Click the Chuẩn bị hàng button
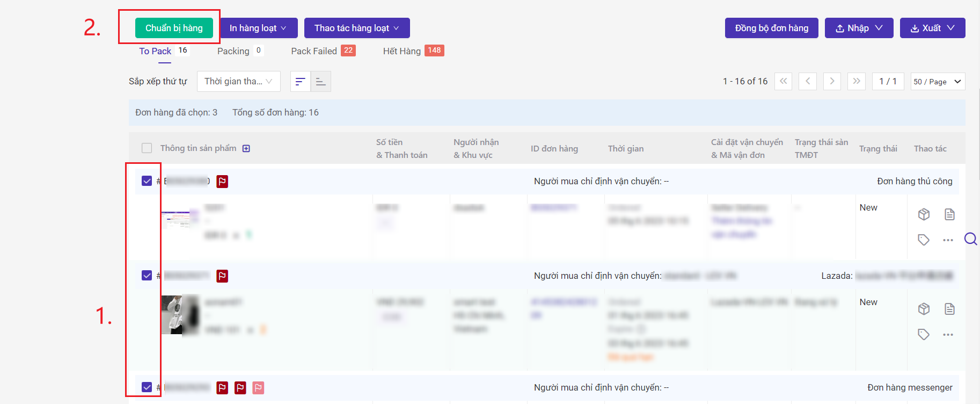Image resolution: width=980 pixels, height=404 pixels. [x=174, y=28]
